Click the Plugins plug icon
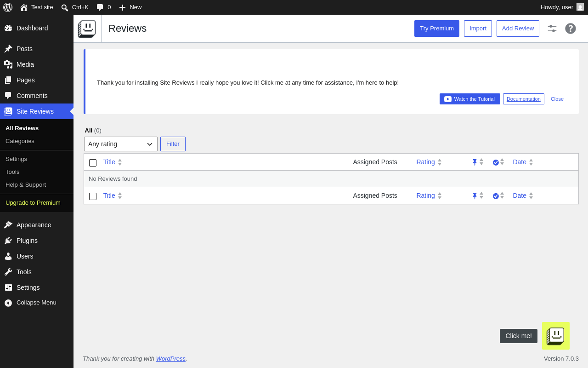The image size is (588, 368). (x=8, y=241)
